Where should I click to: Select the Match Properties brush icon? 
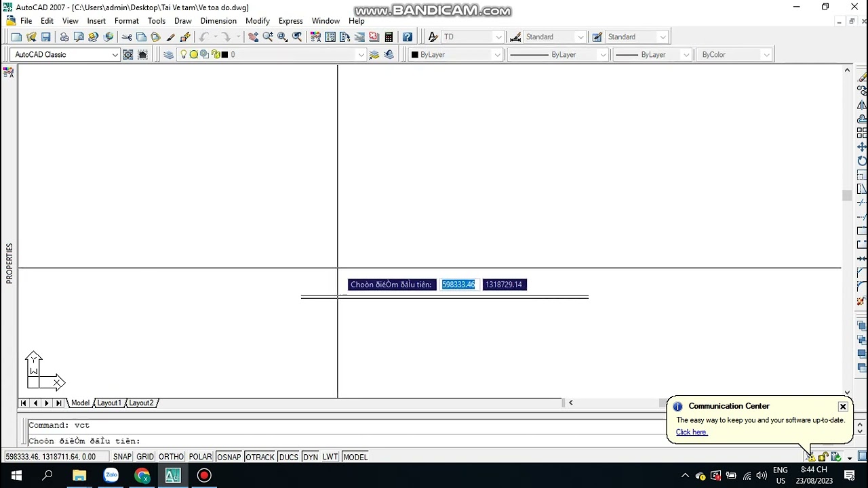[170, 37]
